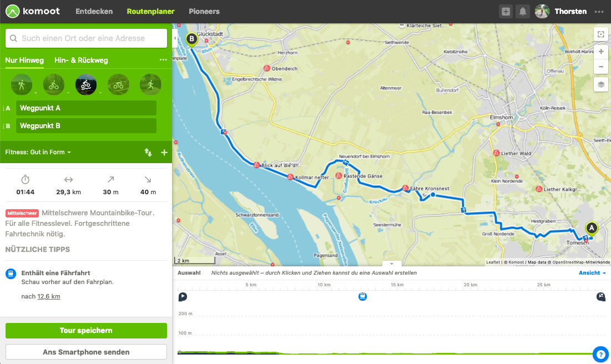Click the Tour speichern button
The width and height of the screenshot is (611, 364).
coord(86,331)
